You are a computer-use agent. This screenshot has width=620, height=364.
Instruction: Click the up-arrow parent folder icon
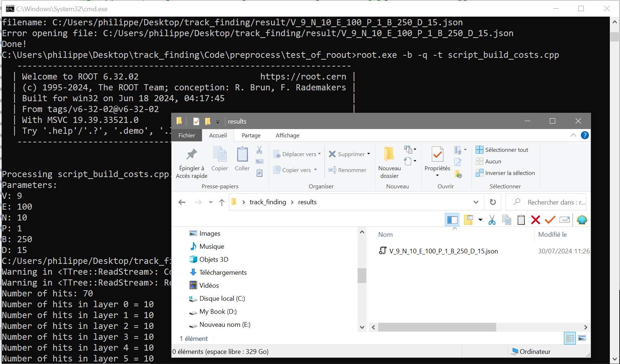[222, 202]
